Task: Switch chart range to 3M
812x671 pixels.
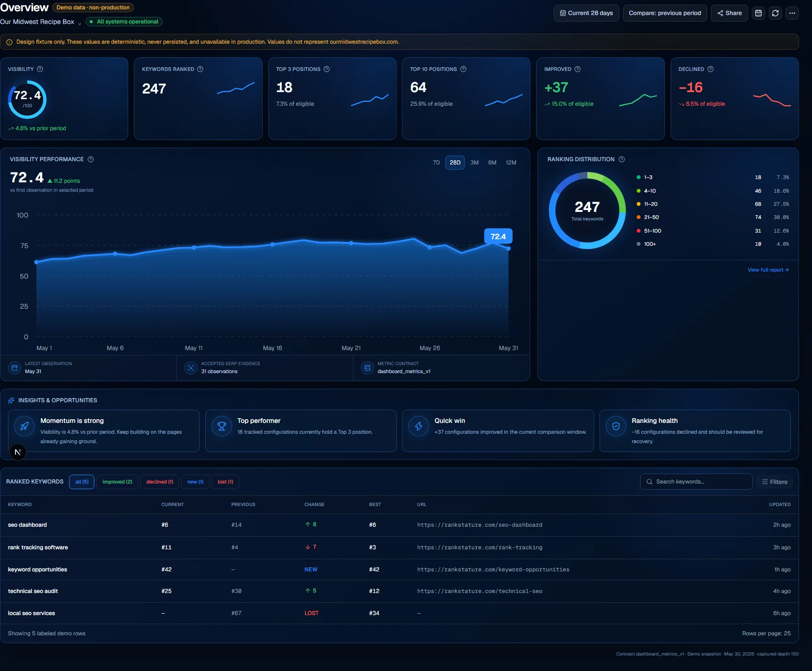Action: coord(475,163)
